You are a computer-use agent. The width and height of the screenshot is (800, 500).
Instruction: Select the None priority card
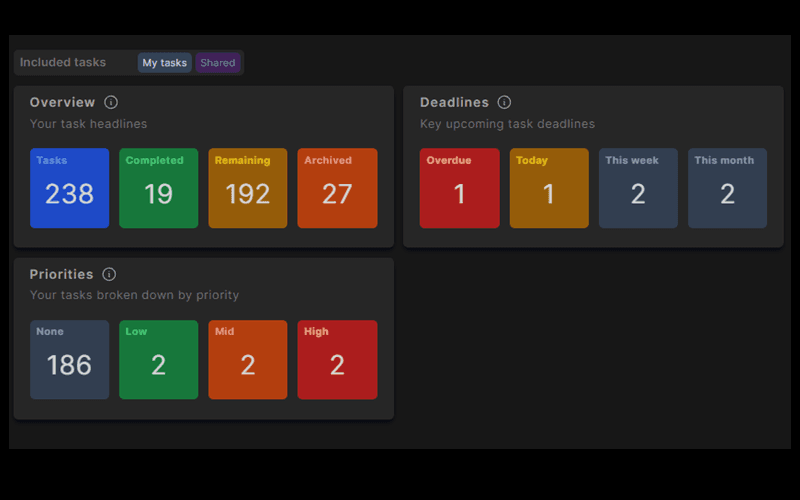69,360
